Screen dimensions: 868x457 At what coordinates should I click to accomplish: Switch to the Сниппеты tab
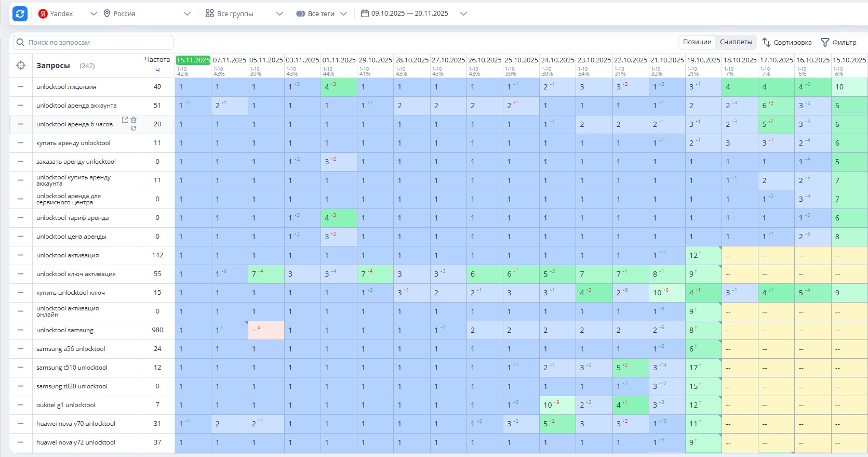point(736,42)
